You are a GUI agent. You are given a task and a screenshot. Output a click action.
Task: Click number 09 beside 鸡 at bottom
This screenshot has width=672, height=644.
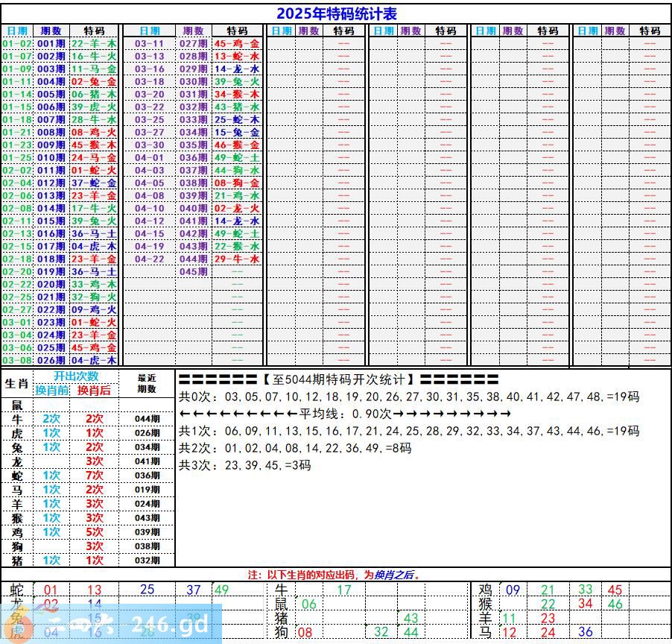(513, 590)
